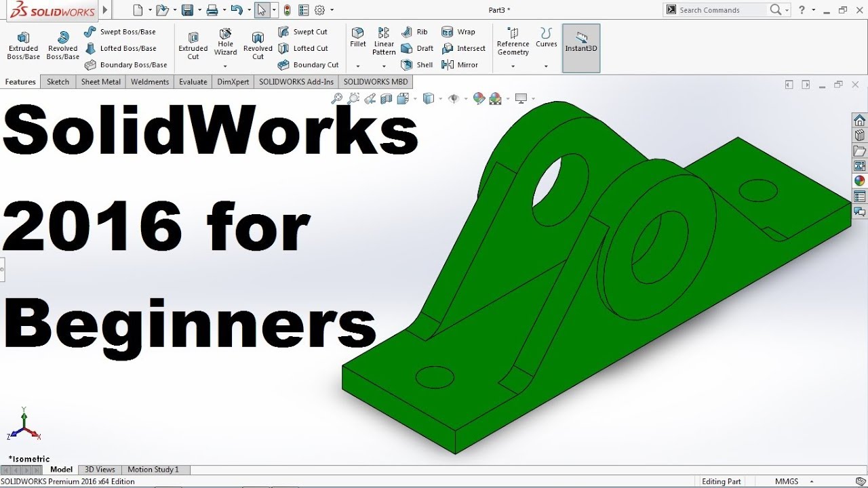Activate the Revolved Cut tool
Viewport: 868px width, 488px height.
tap(258, 46)
